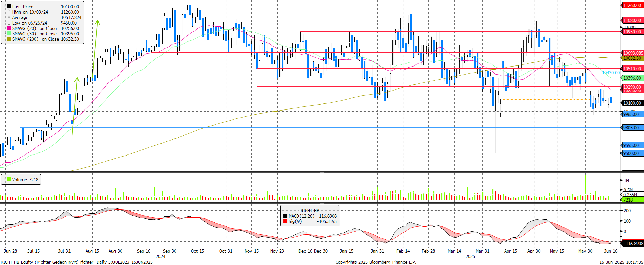Click the -116.8908 MACD axis tag
644x265 pixels.
[x=632, y=244]
